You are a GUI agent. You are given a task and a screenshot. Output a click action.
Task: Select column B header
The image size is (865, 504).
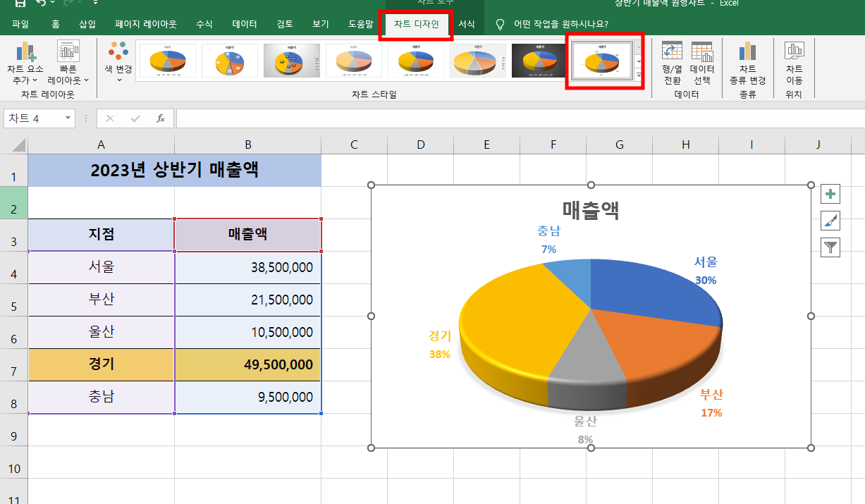click(247, 145)
